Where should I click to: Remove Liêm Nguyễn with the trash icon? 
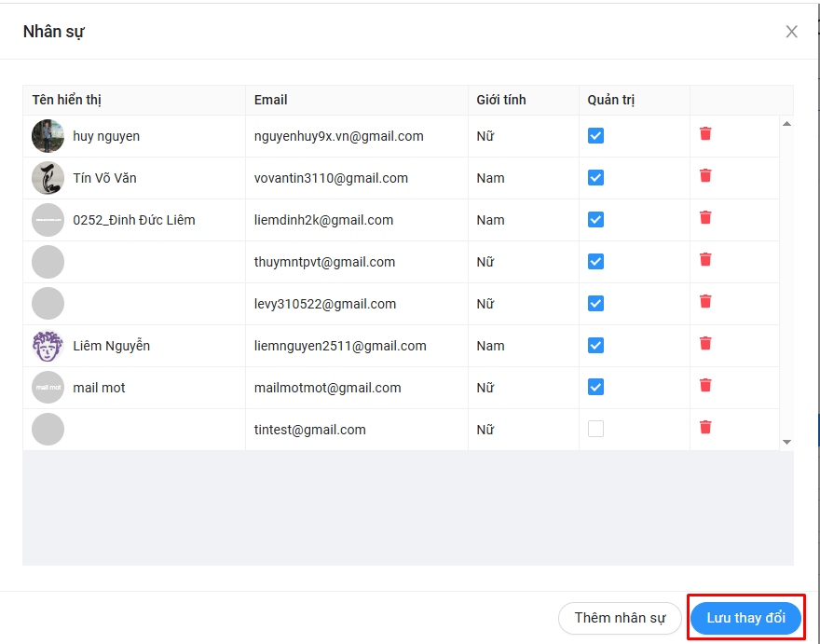pyautogui.click(x=705, y=344)
